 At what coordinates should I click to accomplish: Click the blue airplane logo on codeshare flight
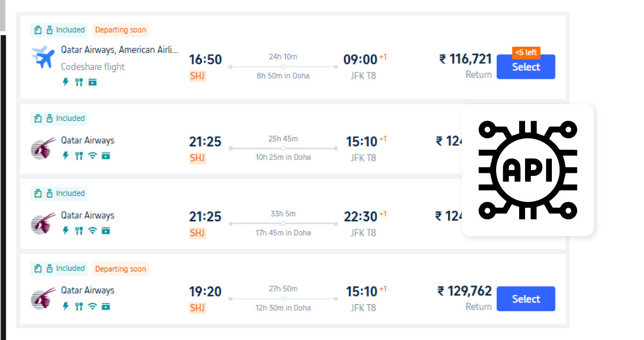pyautogui.click(x=43, y=57)
